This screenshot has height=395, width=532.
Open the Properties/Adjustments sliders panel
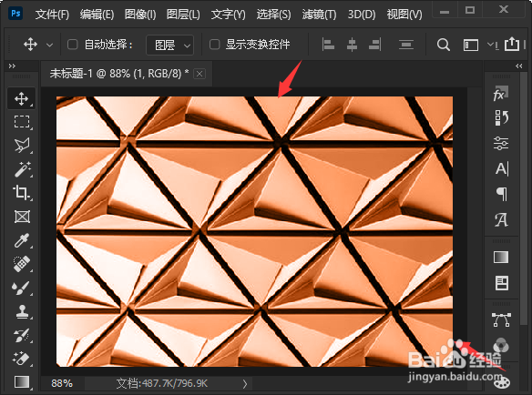pos(501,143)
